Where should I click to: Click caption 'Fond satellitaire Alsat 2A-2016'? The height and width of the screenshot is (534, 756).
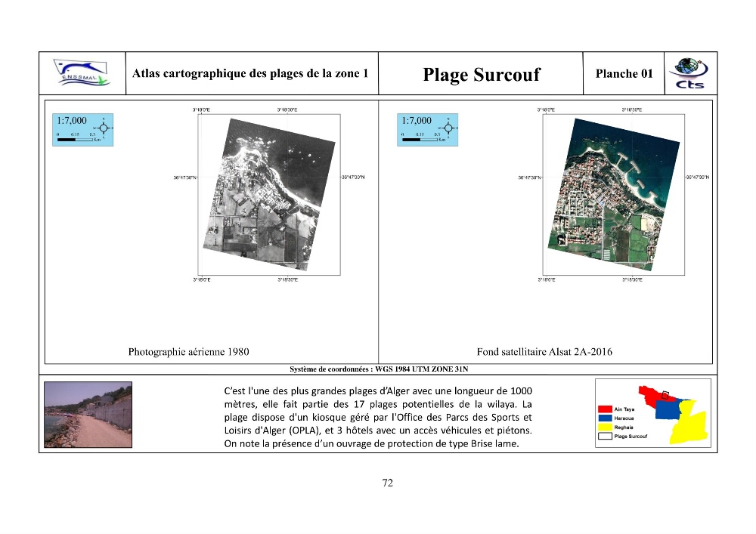tap(544, 352)
